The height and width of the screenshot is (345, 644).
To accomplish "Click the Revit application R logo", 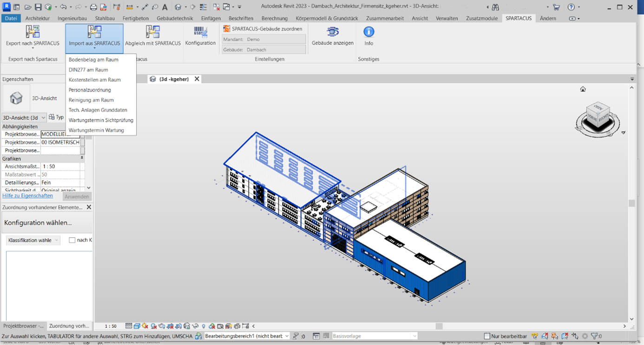I will tap(7, 7).
